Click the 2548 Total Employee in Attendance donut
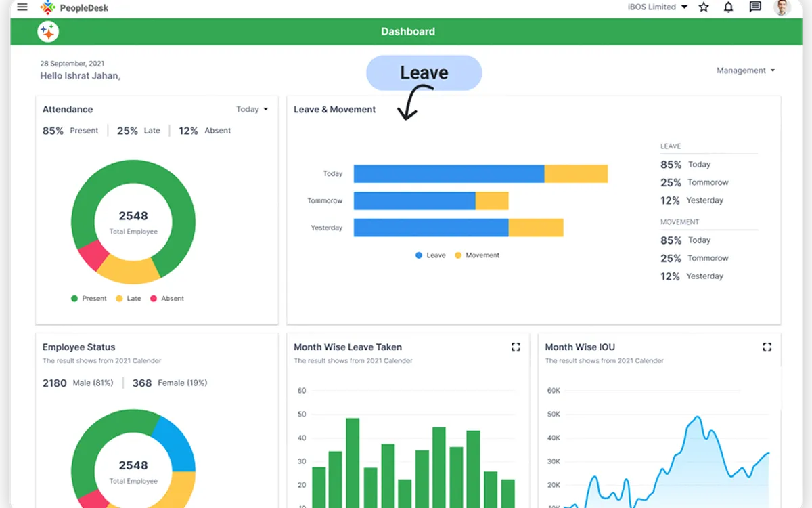 click(x=133, y=222)
